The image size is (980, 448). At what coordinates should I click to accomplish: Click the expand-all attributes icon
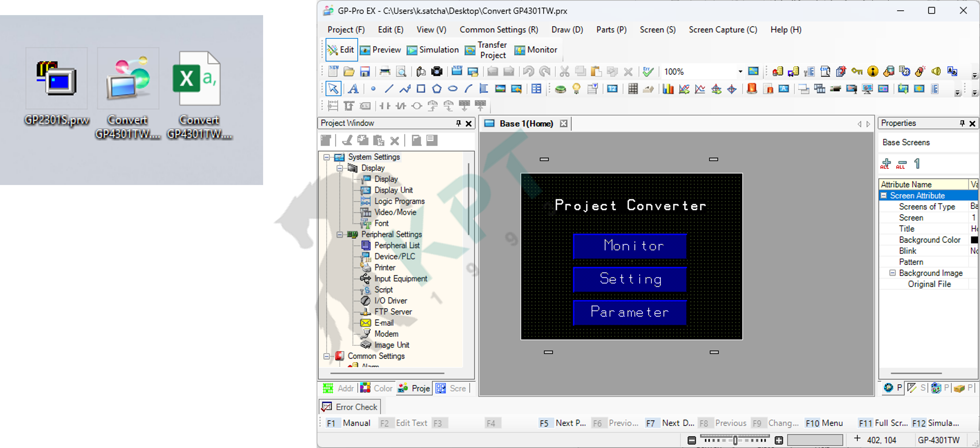885,164
